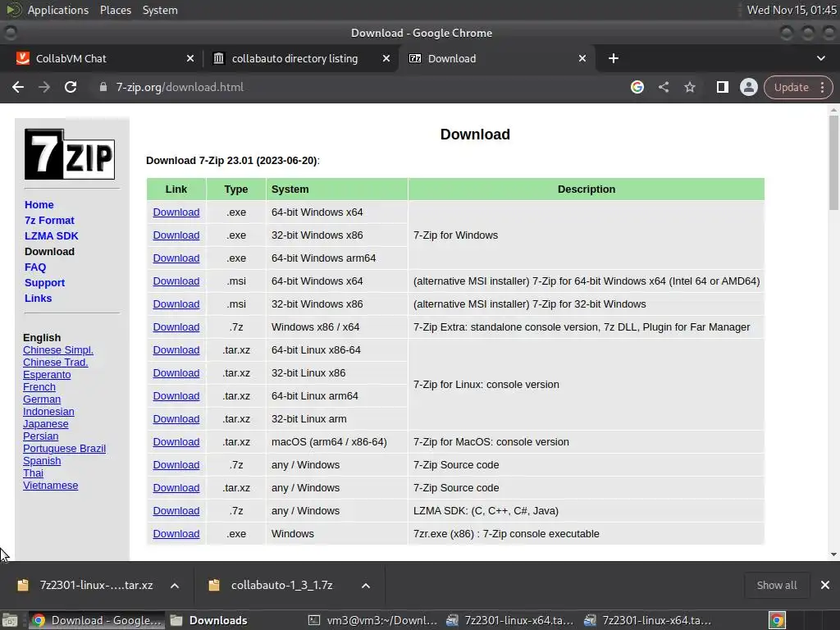Click Show all downloads button
The image size is (840, 630).
(777, 585)
